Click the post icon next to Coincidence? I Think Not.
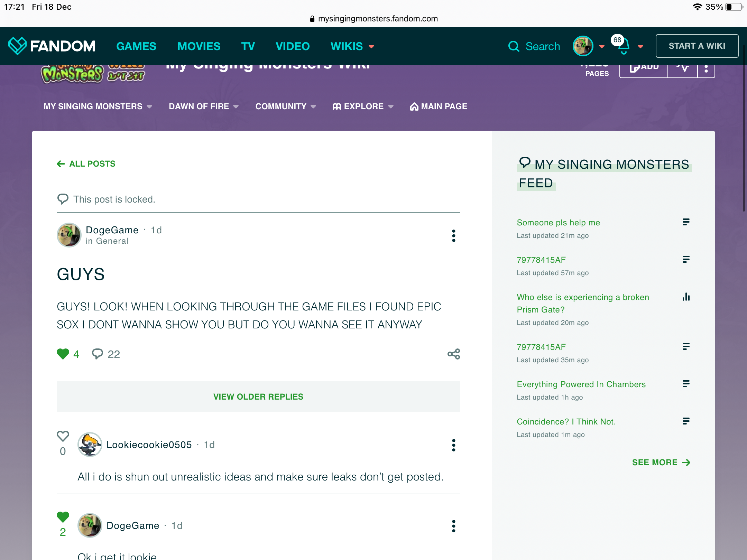Image resolution: width=747 pixels, height=560 pixels. click(686, 421)
